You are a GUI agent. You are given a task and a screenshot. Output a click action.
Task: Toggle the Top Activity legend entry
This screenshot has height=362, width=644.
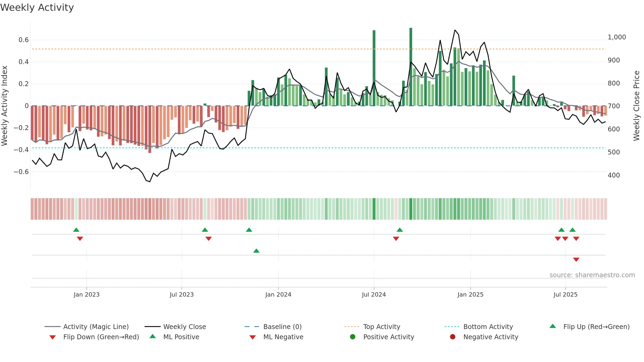pyautogui.click(x=372, y=327)
